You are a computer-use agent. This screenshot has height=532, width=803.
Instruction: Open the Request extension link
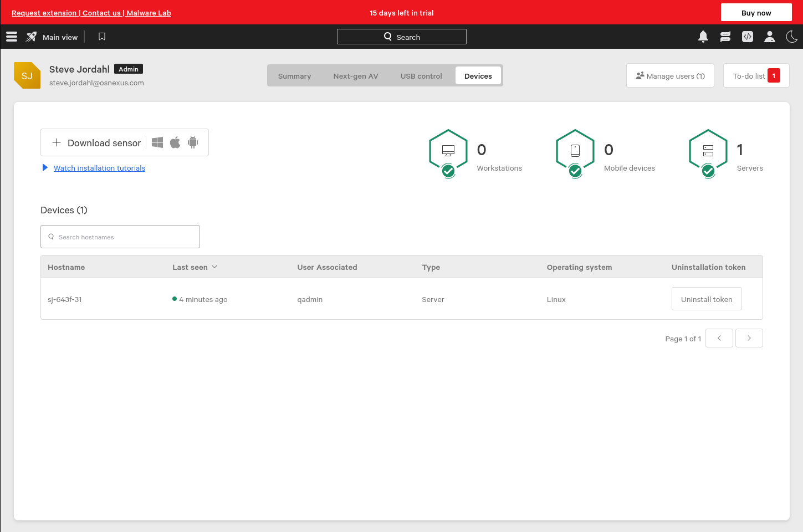(44, 13)
